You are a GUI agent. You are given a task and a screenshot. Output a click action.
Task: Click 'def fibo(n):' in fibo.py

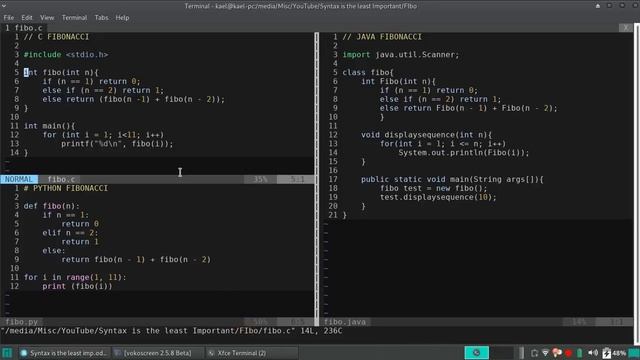click(x=52, y=206)
